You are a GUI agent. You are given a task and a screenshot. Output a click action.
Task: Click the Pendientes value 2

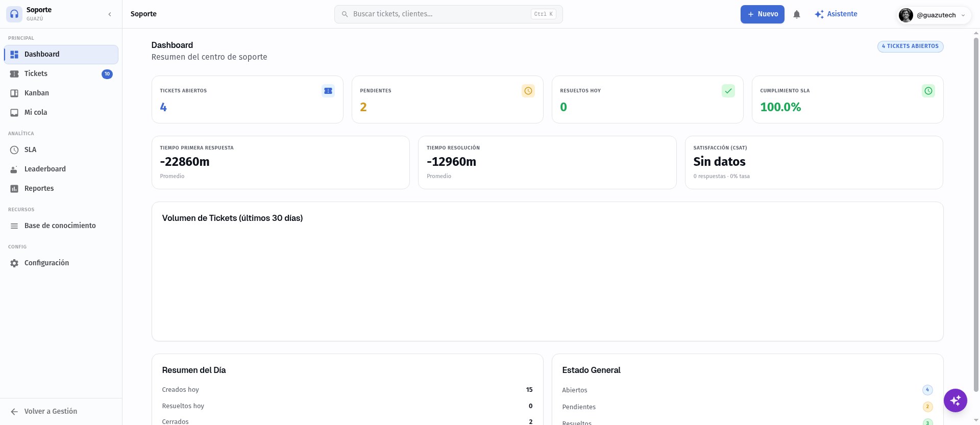[363, 107]
